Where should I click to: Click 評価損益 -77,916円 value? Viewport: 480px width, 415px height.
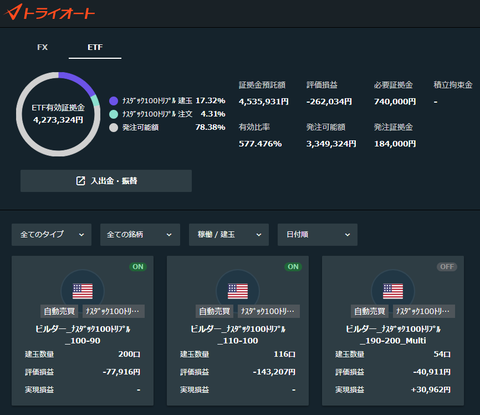click(x=122, y=372)
